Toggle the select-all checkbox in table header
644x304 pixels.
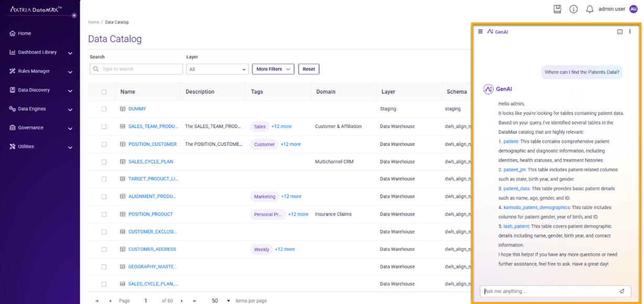[x=104, y=92]
